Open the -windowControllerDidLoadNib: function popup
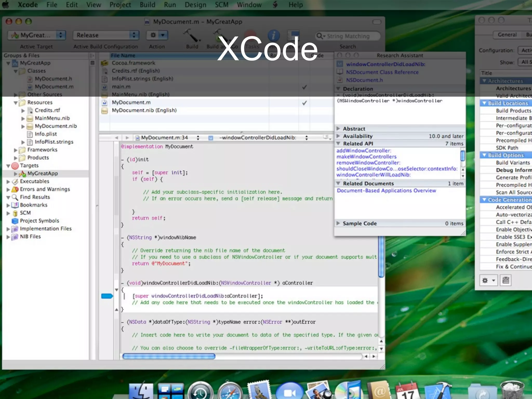532x399 pixels. [258, 138]
